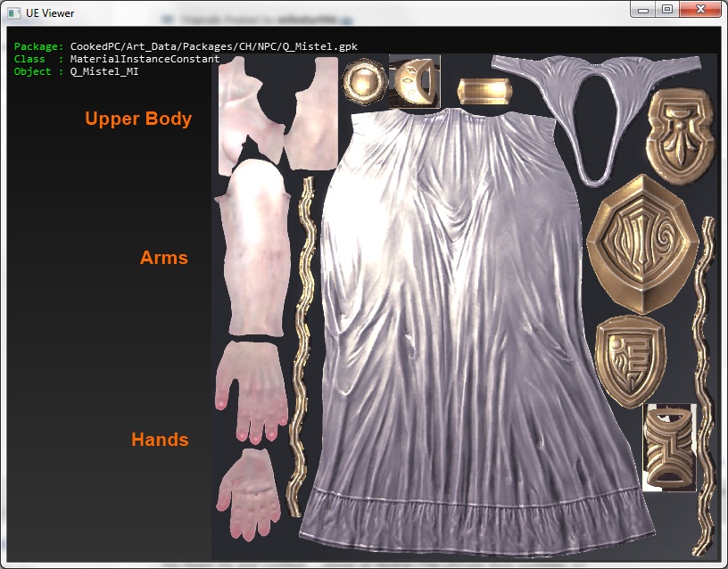This screenshot has width=728, height=569.
Task: Select the large gold swirl shield emblem
Action: click(x=640, y=243)
